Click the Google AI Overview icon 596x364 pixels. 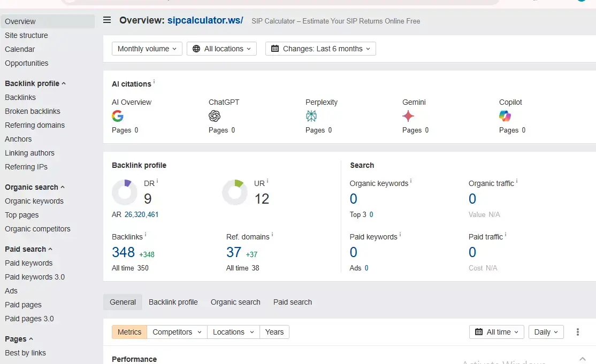click(118, 116)
